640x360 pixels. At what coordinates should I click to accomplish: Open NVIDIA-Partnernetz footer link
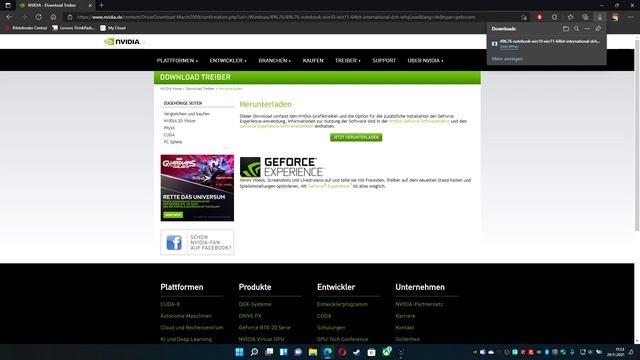point(419,304)
